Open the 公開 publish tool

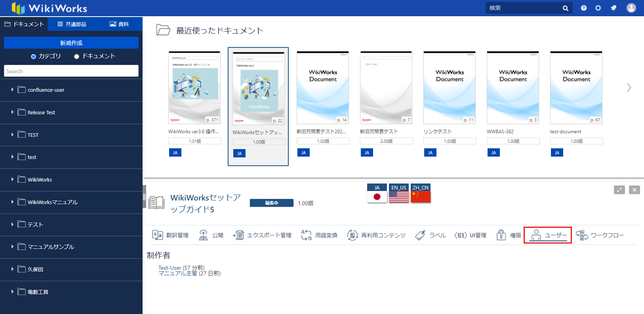(211, 235)
